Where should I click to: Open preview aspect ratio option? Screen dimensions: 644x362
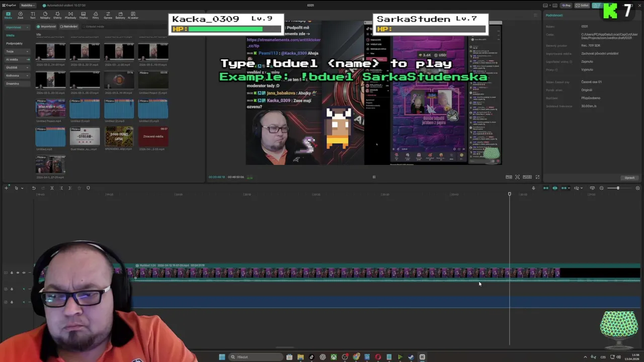pyautogui.click(x=527, y=177)
